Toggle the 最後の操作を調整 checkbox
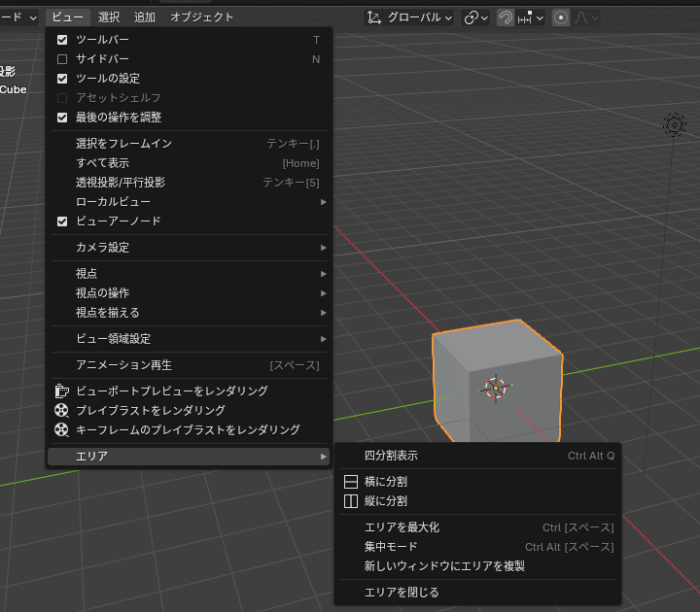This screenshot has width=700, height=612. coord(62,118)
